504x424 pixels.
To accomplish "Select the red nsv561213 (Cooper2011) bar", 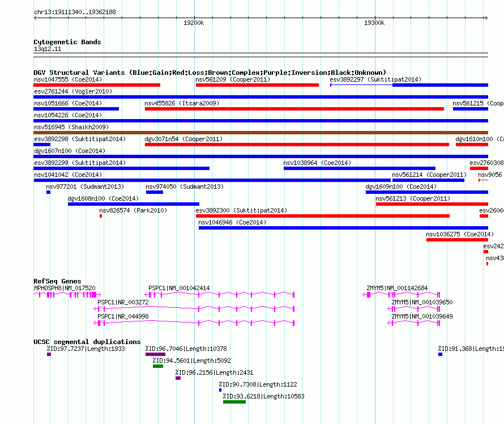I will [x=432, y=204].
